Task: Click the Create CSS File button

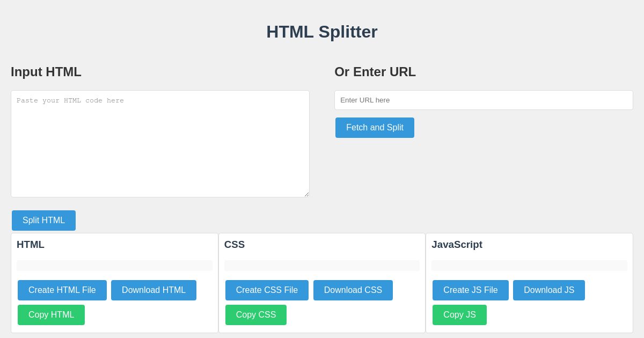Action: pos(267,290)
